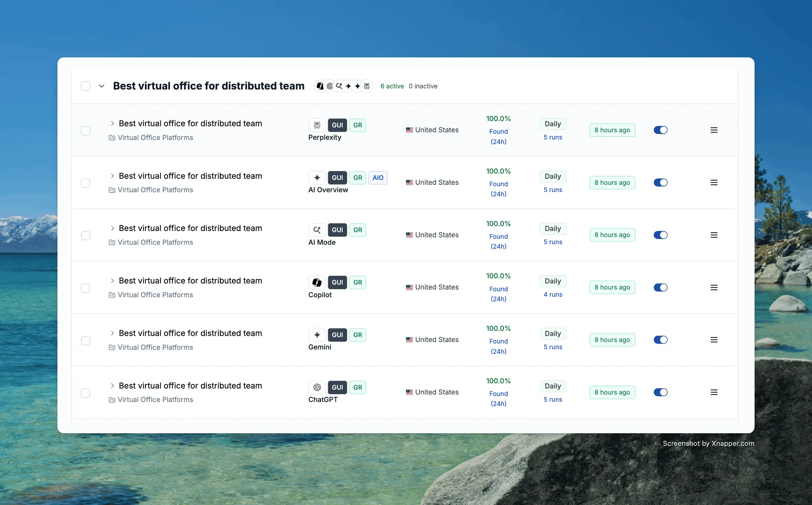812x505 pixels.
Task: Disable the toggle for Copilot row
Action: pos(660,288)
